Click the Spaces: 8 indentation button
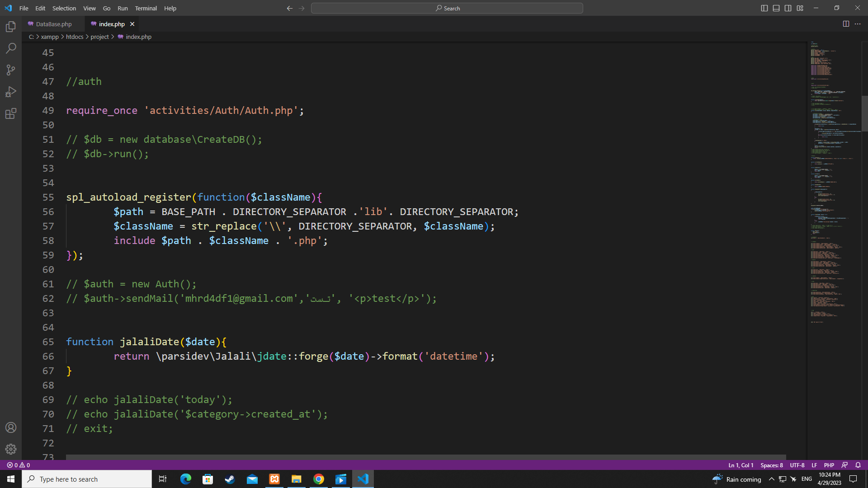Image resolution: width=868 pixels, height=488 pixels. (x=771, y=465)
